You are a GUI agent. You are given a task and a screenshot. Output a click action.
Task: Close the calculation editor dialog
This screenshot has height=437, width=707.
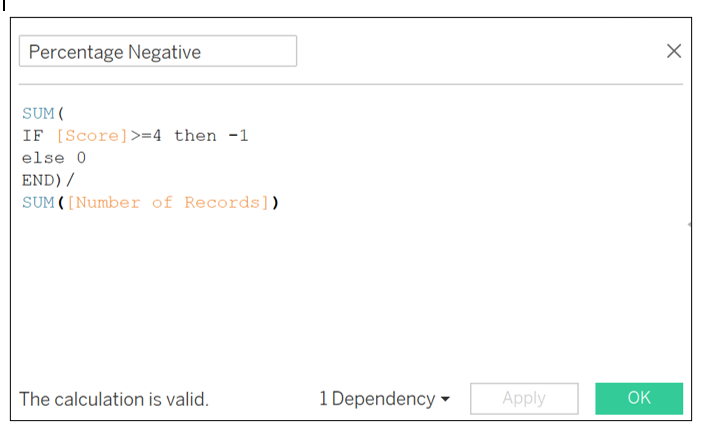pyautogui.click(x=674, y=51)
